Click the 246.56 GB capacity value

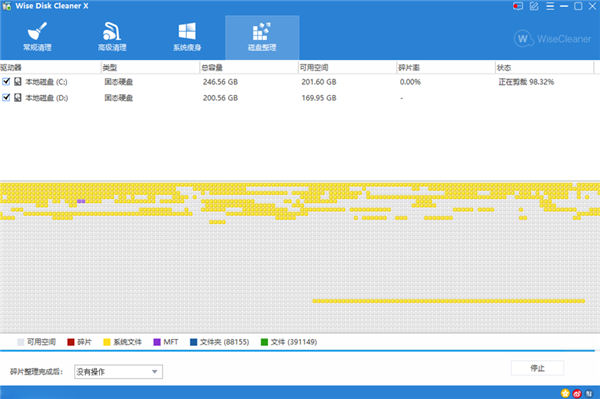tap(220, 82)
